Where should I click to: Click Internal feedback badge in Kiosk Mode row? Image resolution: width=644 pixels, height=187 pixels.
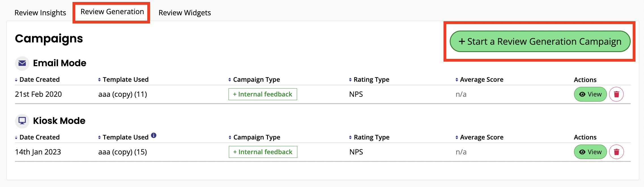pyautogui.click(x=263, y=152)
